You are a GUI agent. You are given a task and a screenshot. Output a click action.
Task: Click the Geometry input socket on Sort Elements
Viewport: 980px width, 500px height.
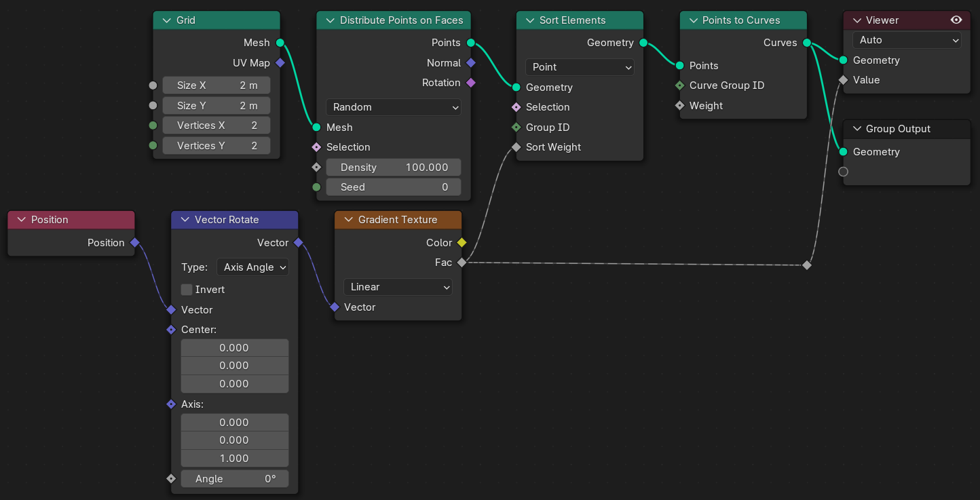516,88
